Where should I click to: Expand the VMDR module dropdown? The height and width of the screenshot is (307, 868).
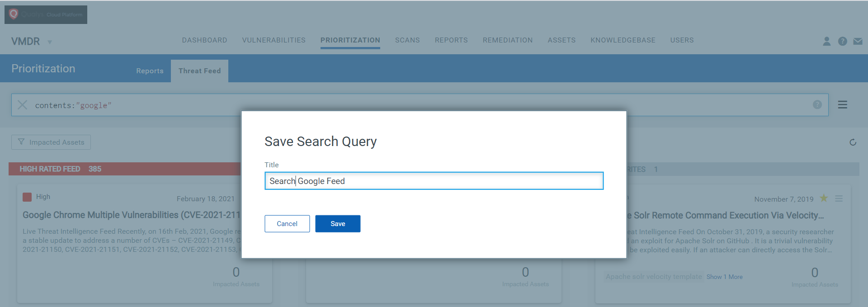coord(50,42)
